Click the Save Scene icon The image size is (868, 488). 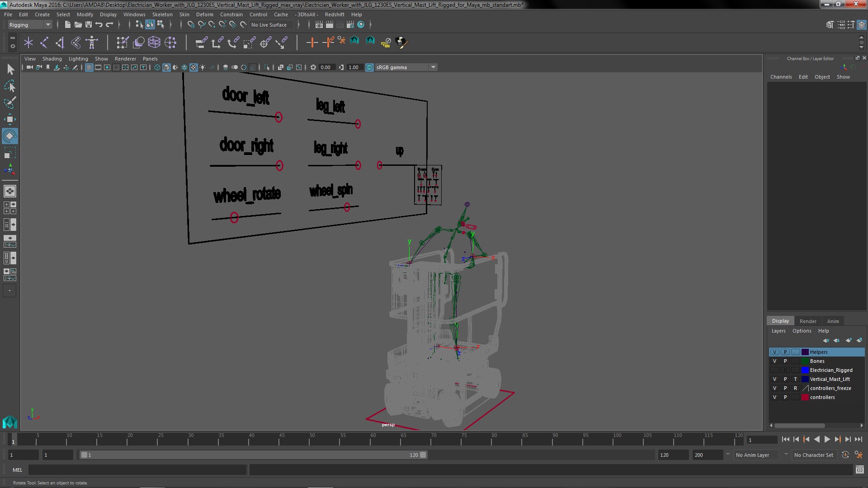pos(88,24)
